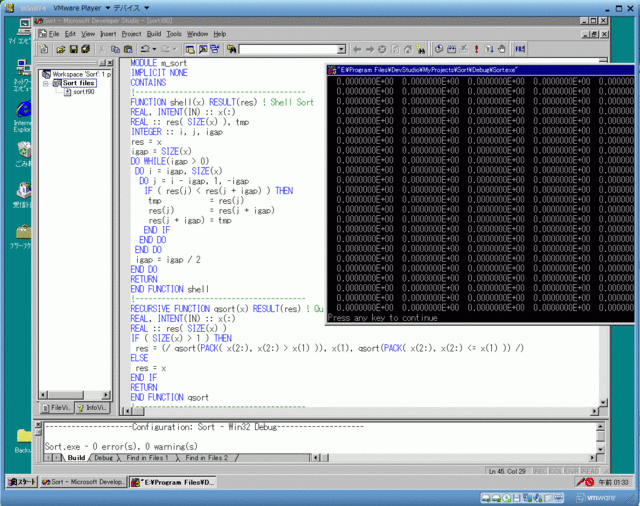The height and width of the screenshot is (506, 640).
Task: Click the Compile toolbar icon
Action: click(439, 49)
